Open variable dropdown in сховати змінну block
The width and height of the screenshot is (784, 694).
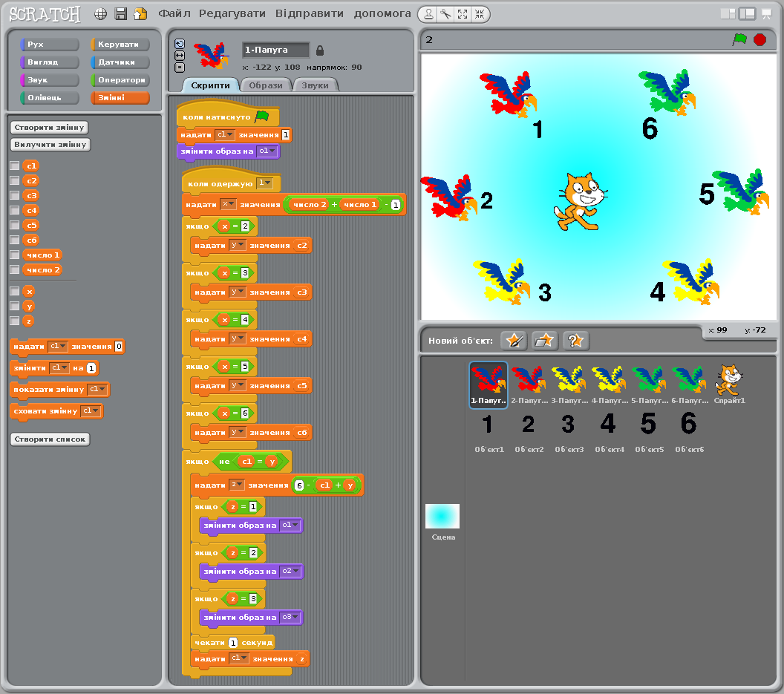91,410
